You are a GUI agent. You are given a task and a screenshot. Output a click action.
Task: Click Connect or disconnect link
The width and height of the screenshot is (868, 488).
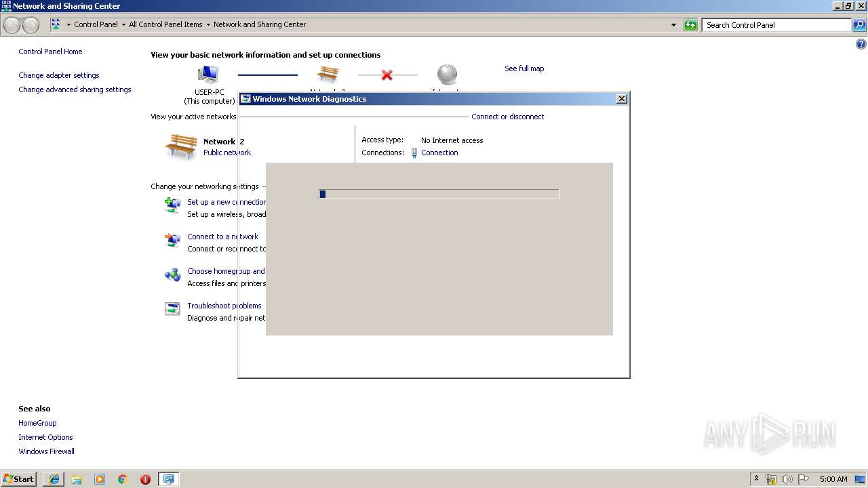click(x=508, y=117)
